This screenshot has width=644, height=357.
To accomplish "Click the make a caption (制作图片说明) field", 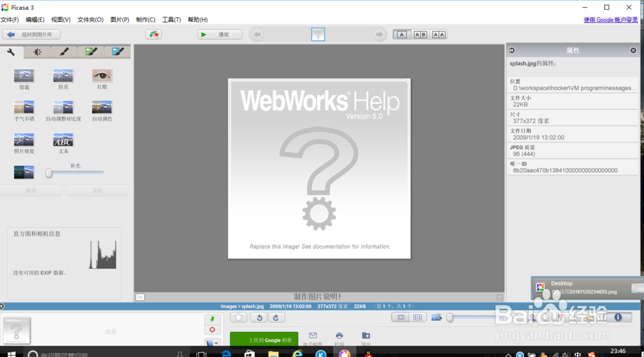I will tap(317, 296).
